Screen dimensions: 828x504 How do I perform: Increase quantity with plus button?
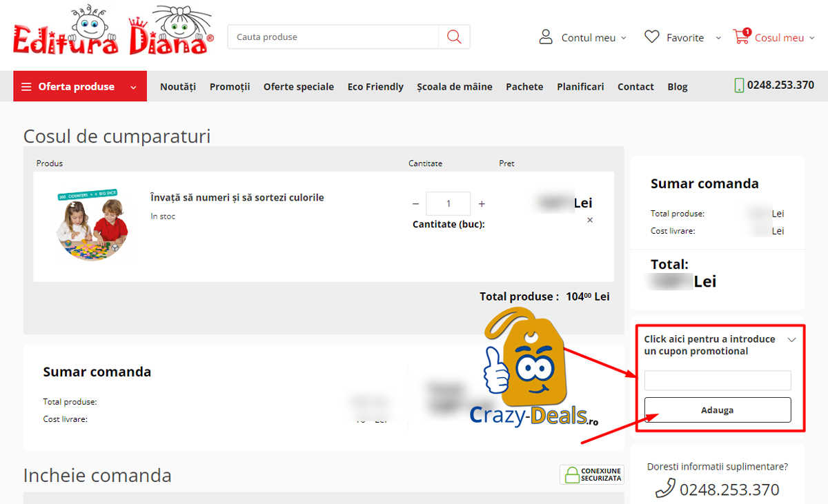pyautogui.click(x=482, y=204)
